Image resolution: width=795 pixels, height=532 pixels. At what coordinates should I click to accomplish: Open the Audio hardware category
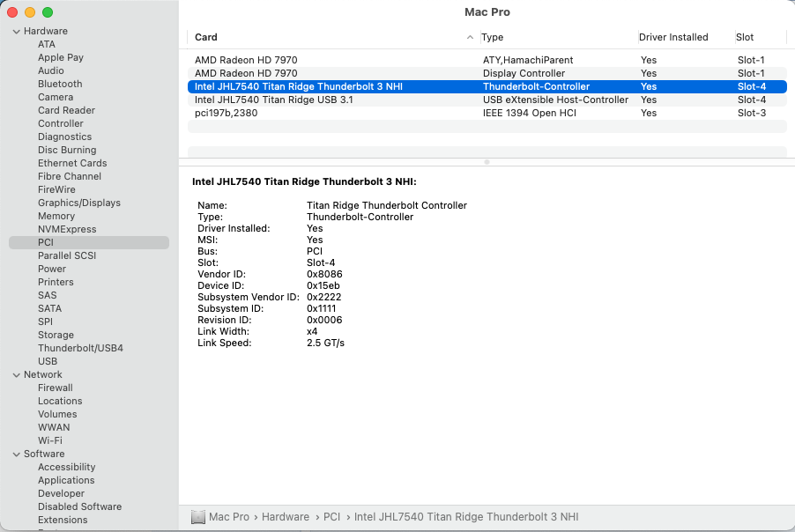pyautogui.click(x=51, y=70)
